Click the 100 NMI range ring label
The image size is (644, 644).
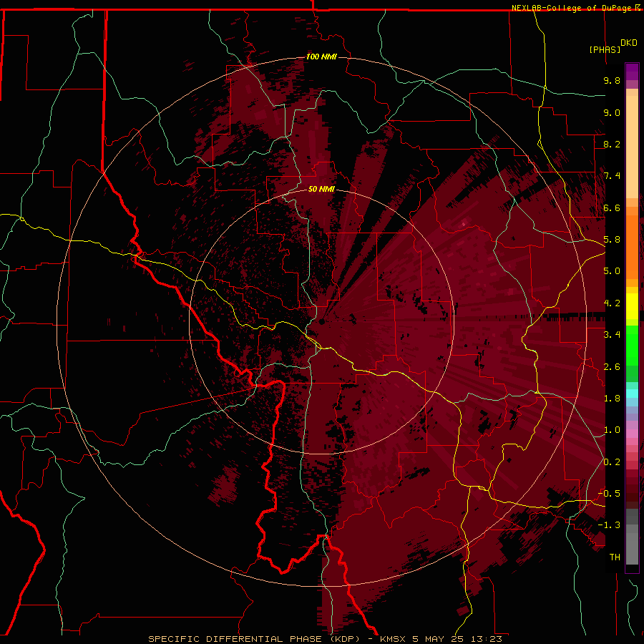[321, 57]
